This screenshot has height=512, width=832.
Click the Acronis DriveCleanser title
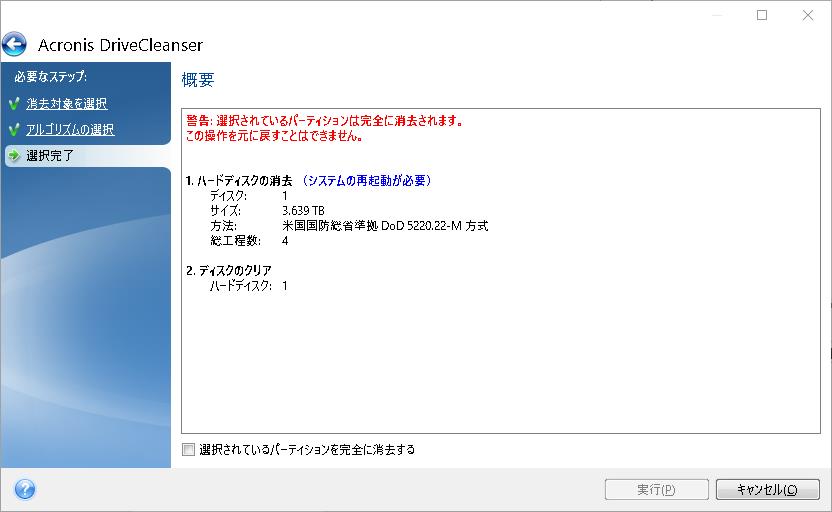[x=120, y=45]
